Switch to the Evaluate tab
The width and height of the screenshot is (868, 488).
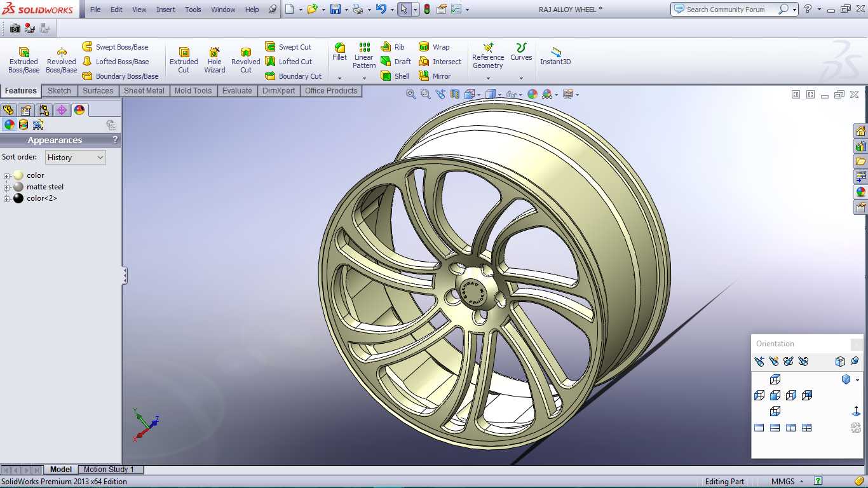[237, 91]
